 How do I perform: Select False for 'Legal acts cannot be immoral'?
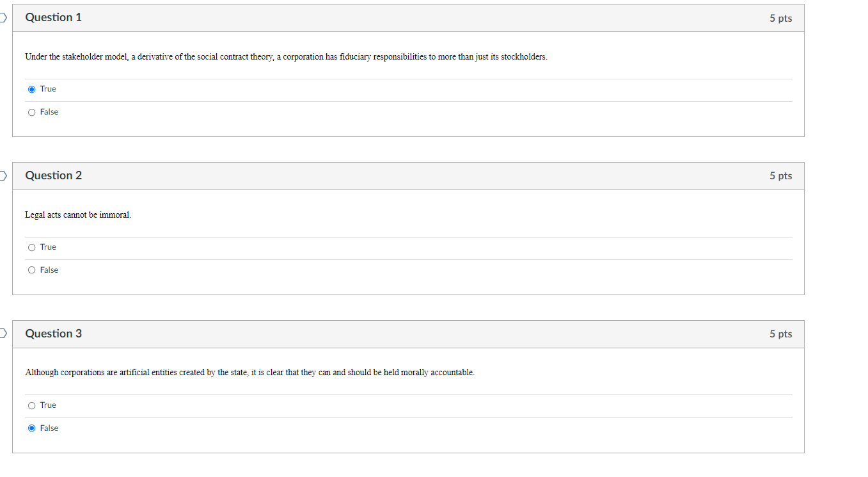(32, 270)
